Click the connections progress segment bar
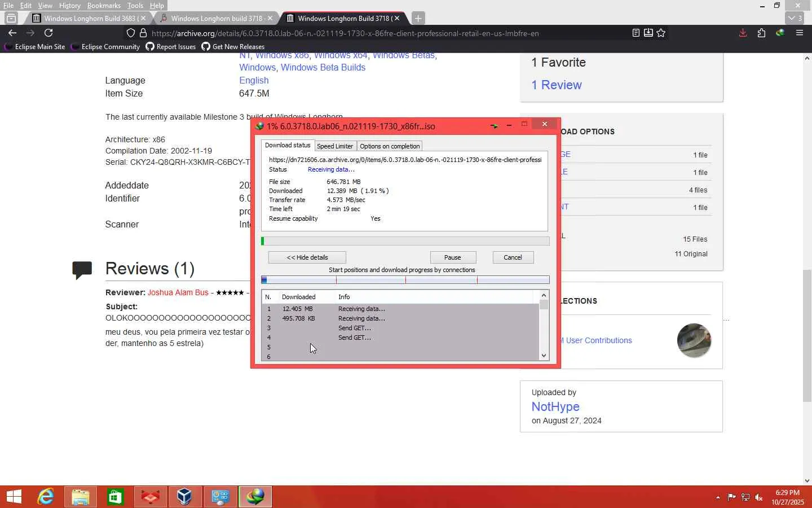The height and width of the screenshot is (508, 812). (405, 280)
